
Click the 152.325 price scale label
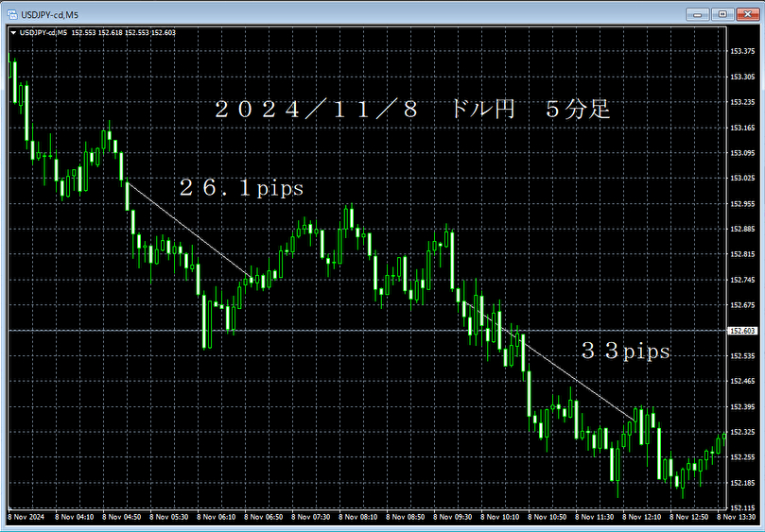pos(742,432)
